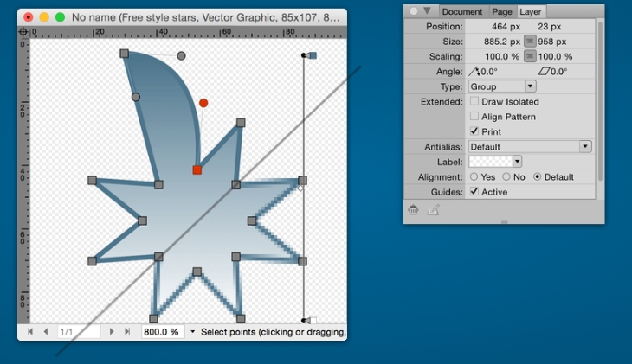Click the gray control handle beside the curved tip
Screen dimensions: 632x364
tap(182, 55)
